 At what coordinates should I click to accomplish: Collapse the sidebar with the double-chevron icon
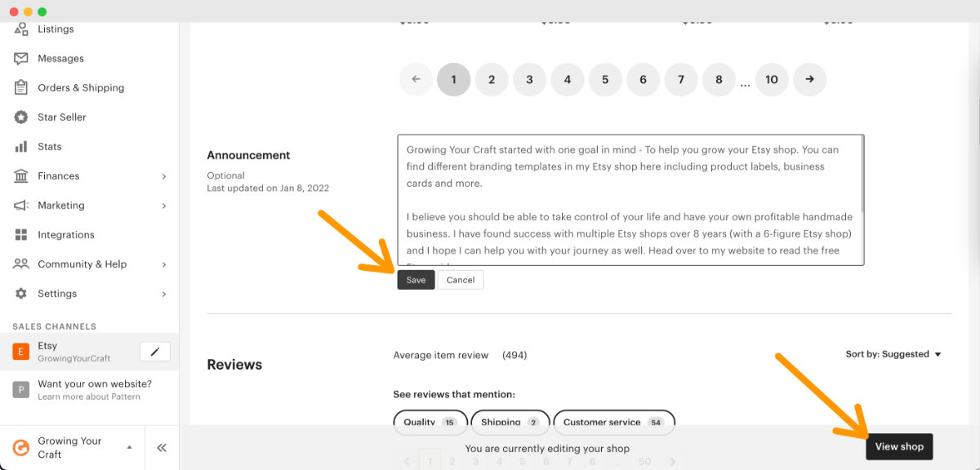[x=161, y=447]
